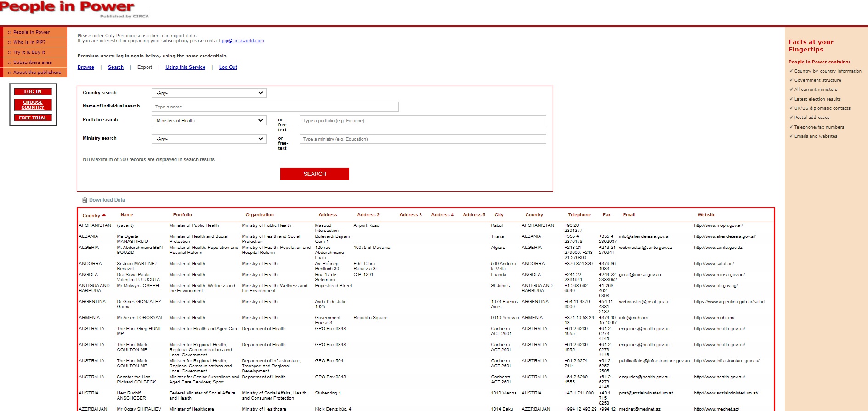This screenshot has height=411, width=868.
Task: Open the Portfolio search dropdown showing Ministers of Health
Action: [209, 120]
